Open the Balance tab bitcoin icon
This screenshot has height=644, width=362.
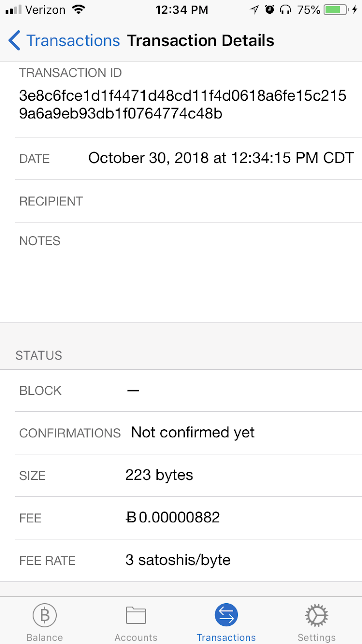click(x=45, y=615)
